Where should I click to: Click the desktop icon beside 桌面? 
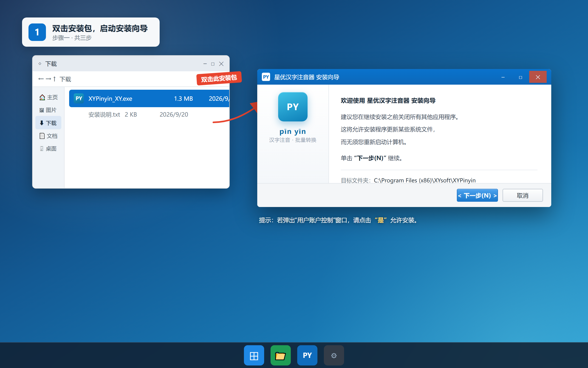click(42, 149)
